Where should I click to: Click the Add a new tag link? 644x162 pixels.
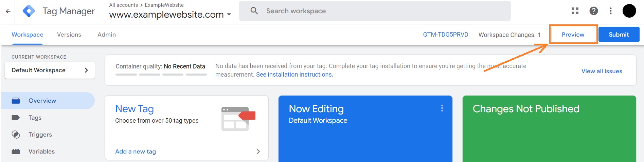click(x=136, y=151)
